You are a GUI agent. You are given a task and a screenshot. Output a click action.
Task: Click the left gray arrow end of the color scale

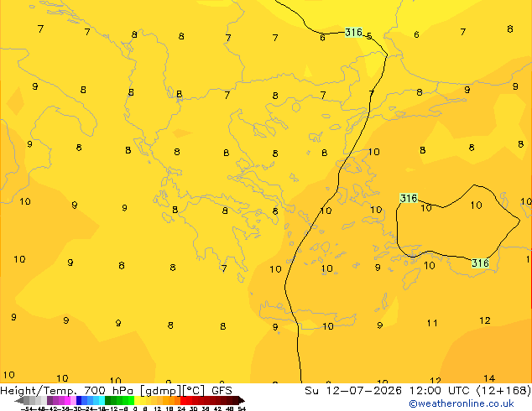19,401
